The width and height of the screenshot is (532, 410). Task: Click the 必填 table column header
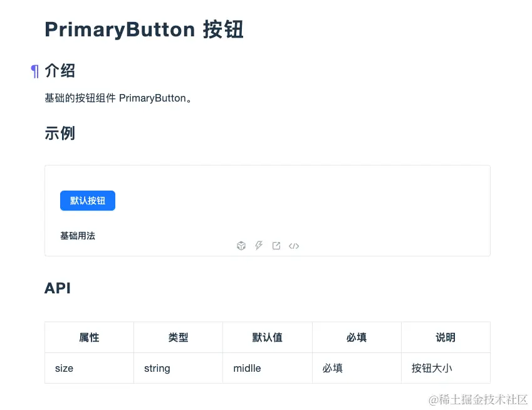pos(357,337)
